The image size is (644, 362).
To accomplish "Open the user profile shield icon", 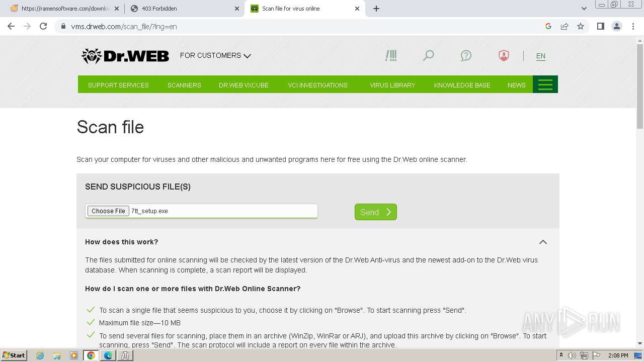I will click(x=504, y=55).
